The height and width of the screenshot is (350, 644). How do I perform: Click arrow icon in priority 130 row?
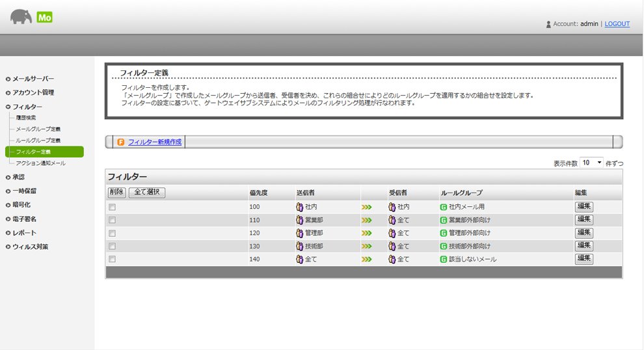[x=366, y=246]
